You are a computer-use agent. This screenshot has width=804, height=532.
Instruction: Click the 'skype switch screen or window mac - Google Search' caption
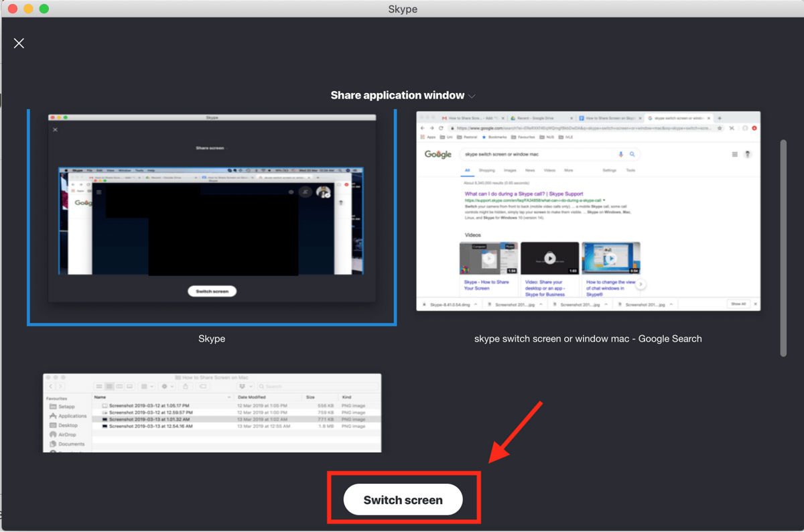[588, 339]
